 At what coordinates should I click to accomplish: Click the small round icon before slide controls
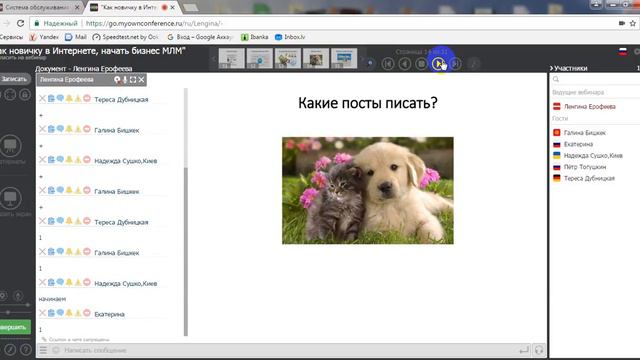pyautogui.click(x=370, y=63)
